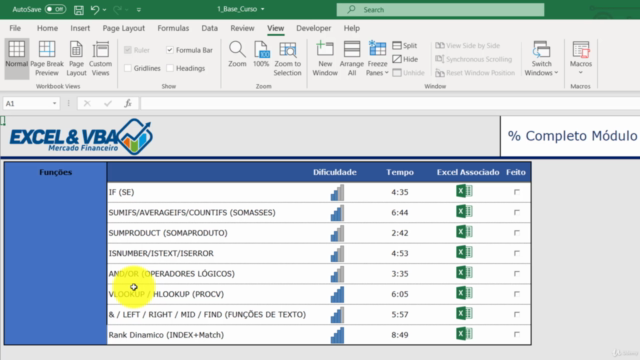Click the Dificuldade column header

pos(335,172)
